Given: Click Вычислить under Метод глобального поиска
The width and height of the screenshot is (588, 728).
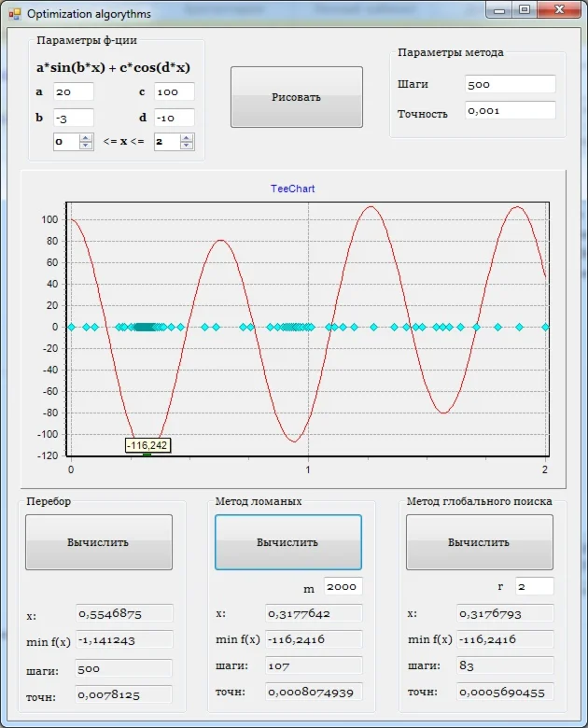Looking at the screenshot, I should 479,542.
